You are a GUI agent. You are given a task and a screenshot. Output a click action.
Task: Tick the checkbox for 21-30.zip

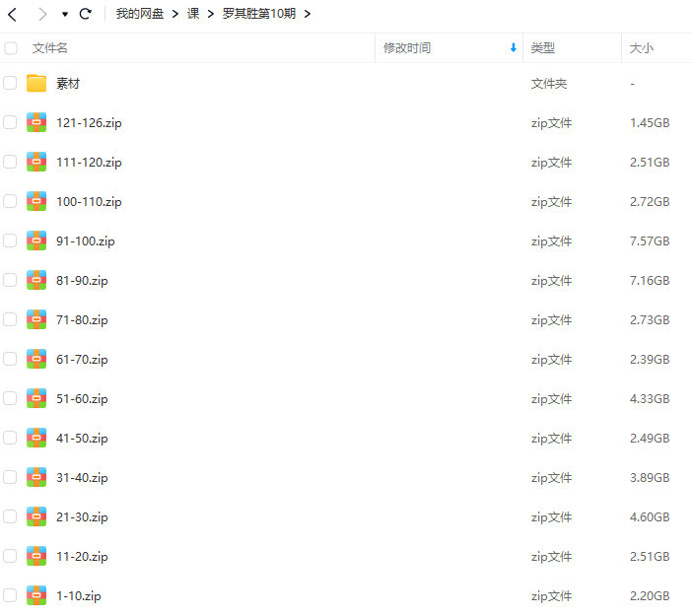11,516
